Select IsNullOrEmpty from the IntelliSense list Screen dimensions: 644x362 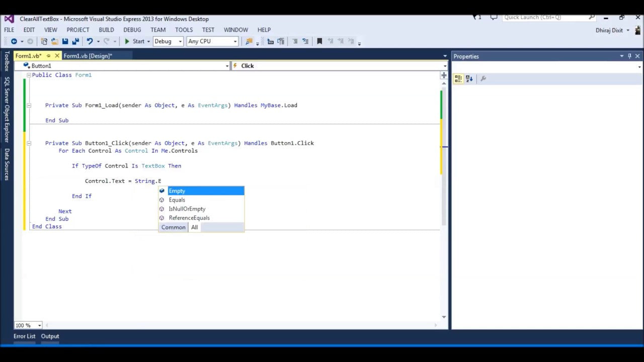[x=187, y=209]
